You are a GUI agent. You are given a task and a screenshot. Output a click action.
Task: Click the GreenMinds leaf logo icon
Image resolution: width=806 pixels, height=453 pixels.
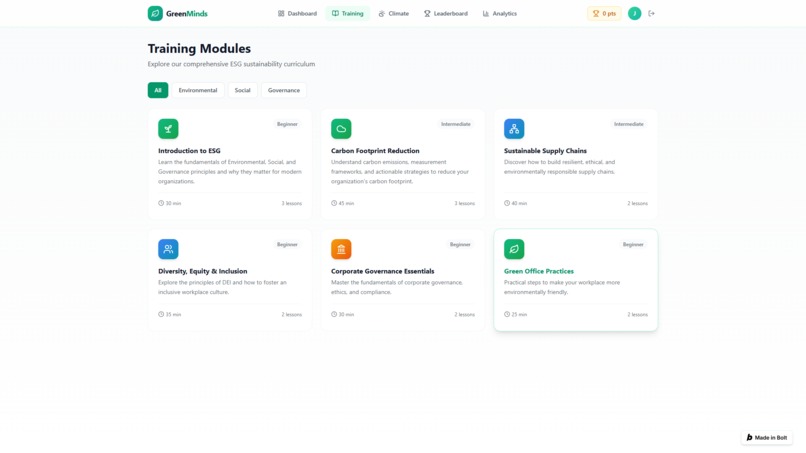(x=155, y=13)
